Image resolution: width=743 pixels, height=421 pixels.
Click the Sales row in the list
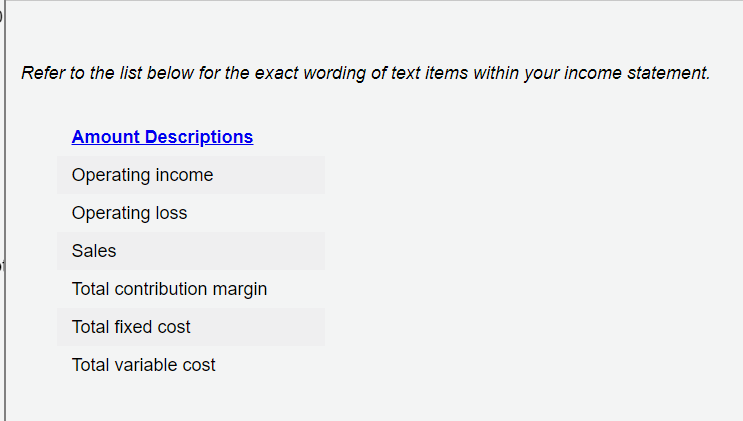[x=94, y=251]
